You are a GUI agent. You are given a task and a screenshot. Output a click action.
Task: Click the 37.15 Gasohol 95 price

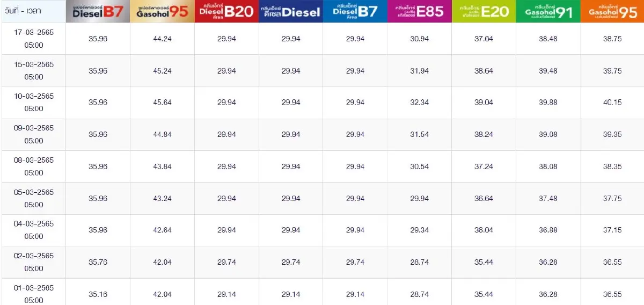[612, 230]
